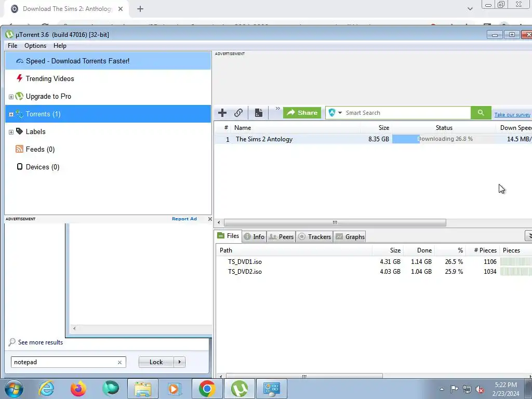Viewport: 532px width, 399px height.
Task: Expand the Upgrade to Pro node
Action: 11,97
